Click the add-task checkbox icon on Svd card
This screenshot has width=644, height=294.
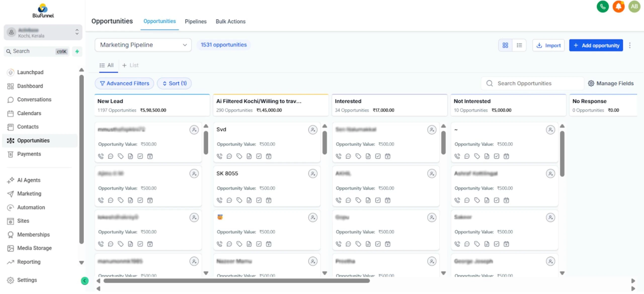coord(259,156)
